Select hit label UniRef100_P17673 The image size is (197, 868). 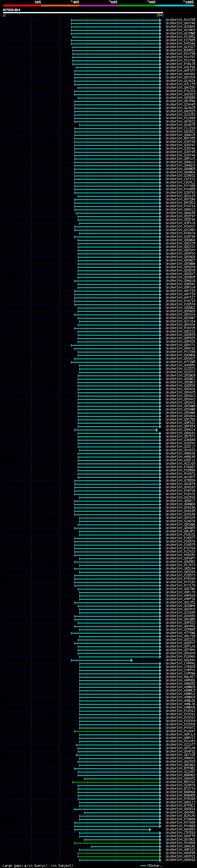[x=180, y=565]
